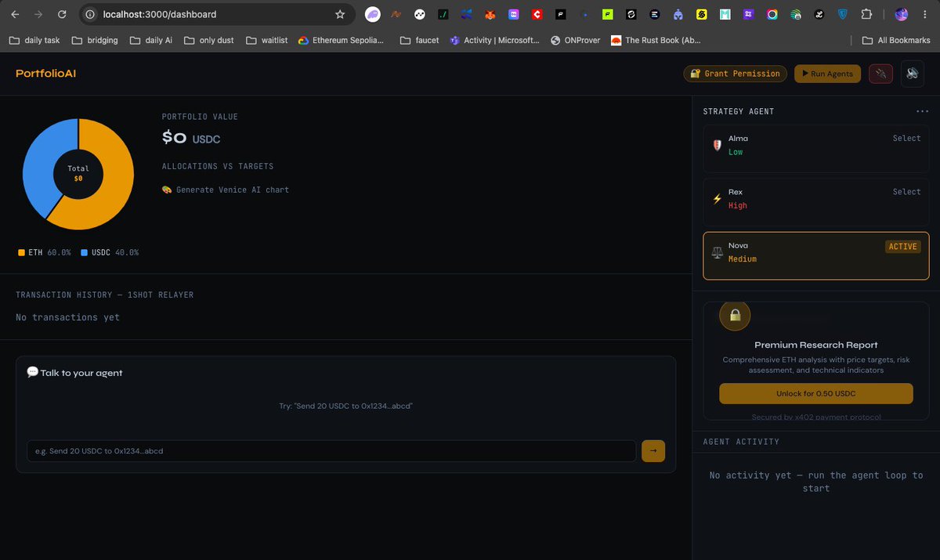Open the ONProver bookmark
This screenshot has width=940, height=560.
click(x=576, y=40)
